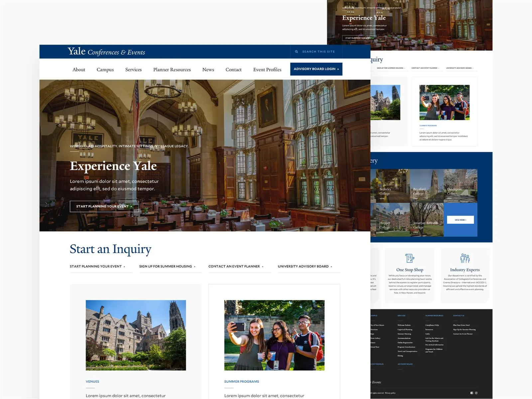Click the One Stop Shop checklist icon
532x399 pixels.
[410, 258]
